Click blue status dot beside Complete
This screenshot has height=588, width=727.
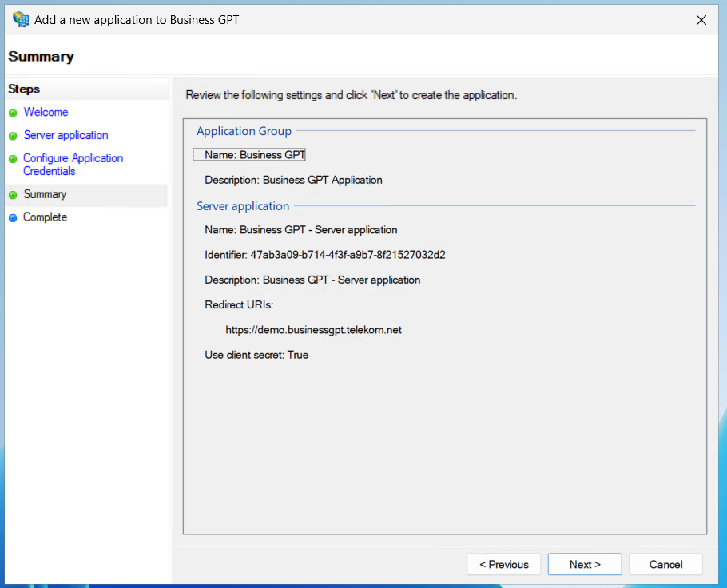13,217
